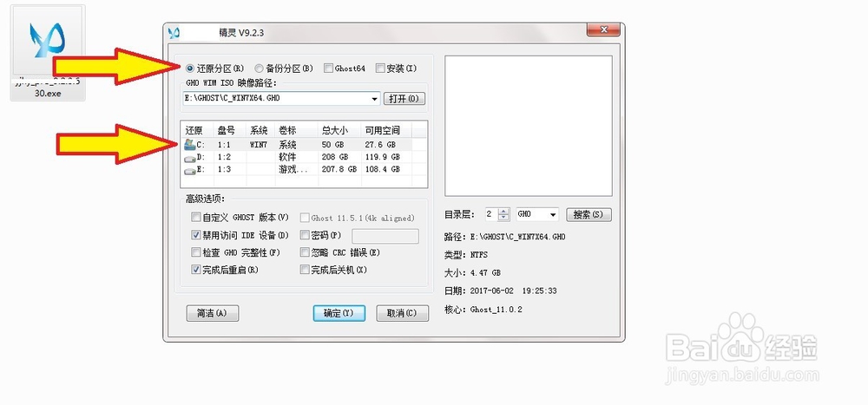This screenshot has width=868, height=405.
Task: Click the 打开(O) button
Action: [404, 99]
